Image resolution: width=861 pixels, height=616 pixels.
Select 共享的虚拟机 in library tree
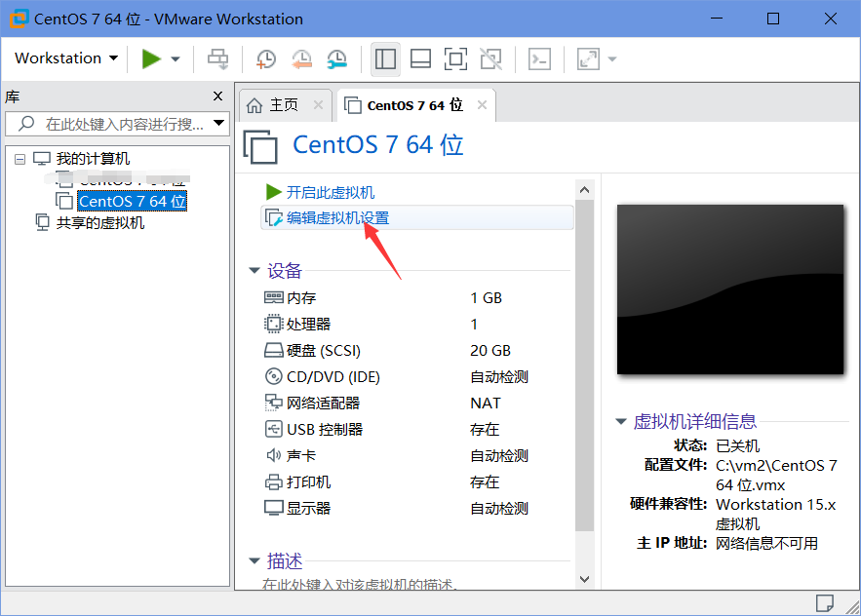click(x=100, y=223)
